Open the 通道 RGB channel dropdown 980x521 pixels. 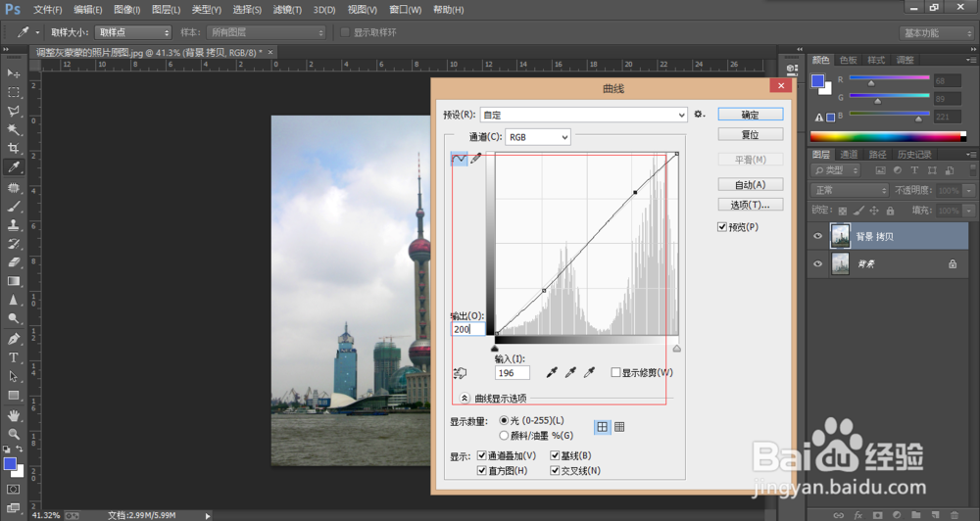point(537,137)
